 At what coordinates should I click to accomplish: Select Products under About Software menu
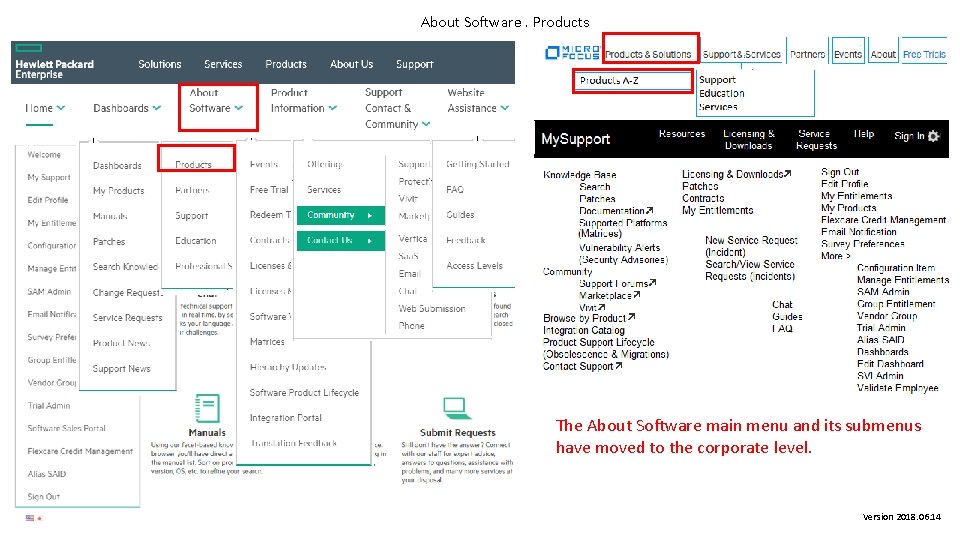point(193,165)
